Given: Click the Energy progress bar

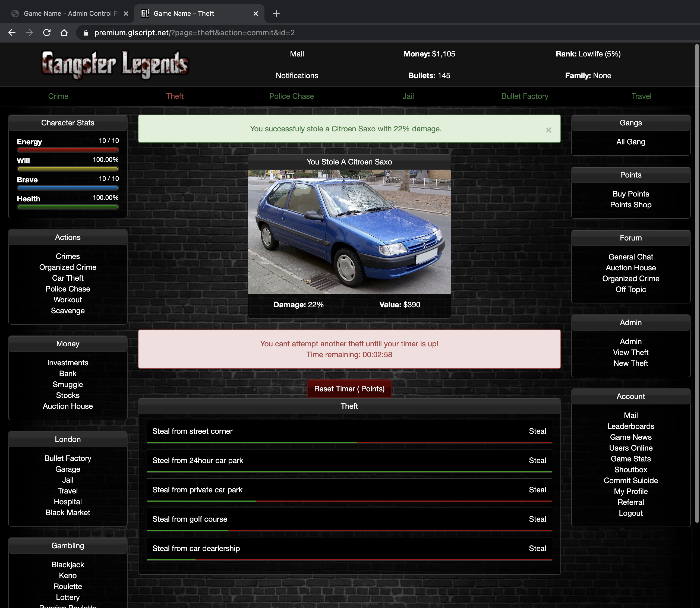Looking at the screenshot, I should pyautogui.click(x=68, y=150).
